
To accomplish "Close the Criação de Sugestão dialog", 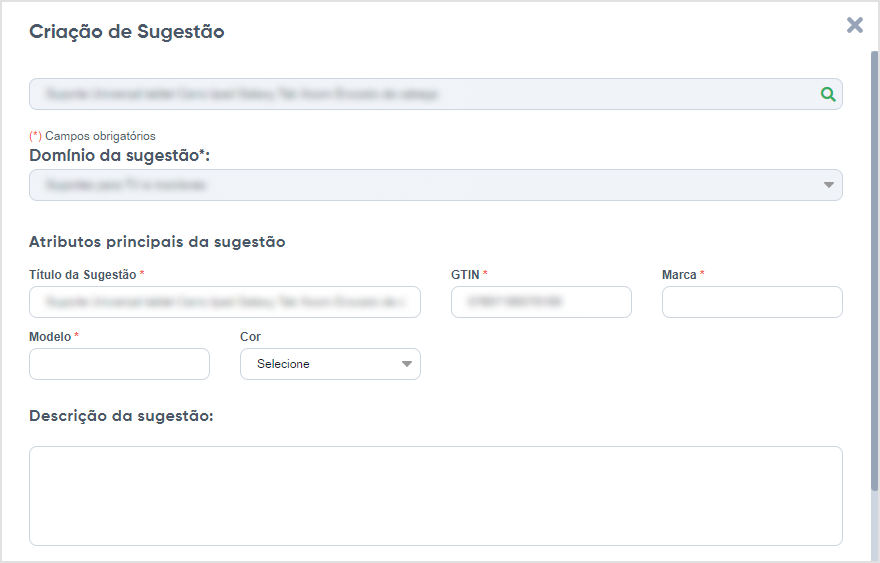I will pyautogui.click(x=855, y=25).
